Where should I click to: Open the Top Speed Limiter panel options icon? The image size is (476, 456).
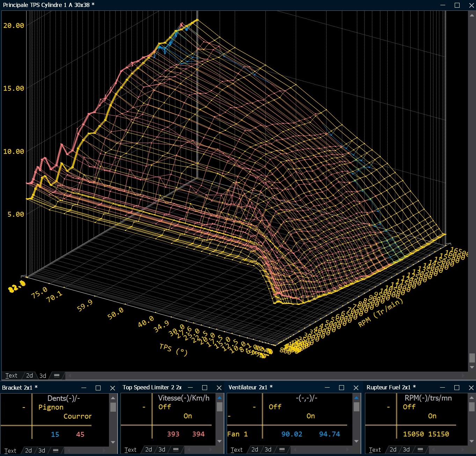[x=176, y=450]
